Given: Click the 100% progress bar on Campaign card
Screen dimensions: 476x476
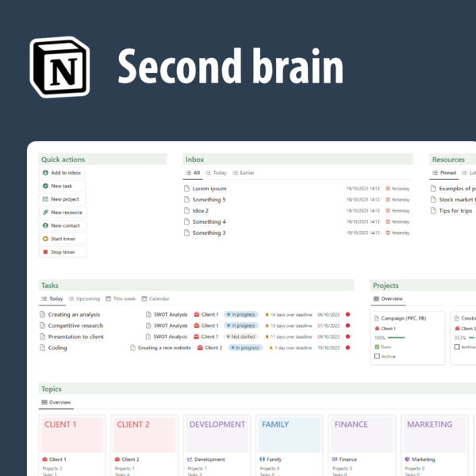Looking at the screenshot, I should tap(396, 338).
